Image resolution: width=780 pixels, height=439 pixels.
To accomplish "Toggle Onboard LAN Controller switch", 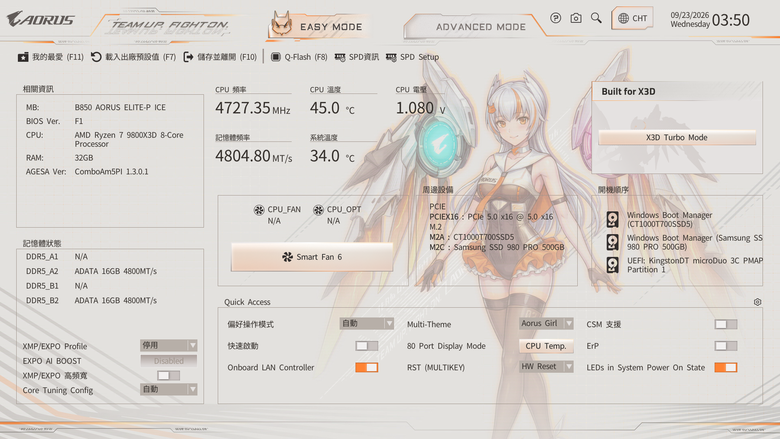I will tap(367, 367).
